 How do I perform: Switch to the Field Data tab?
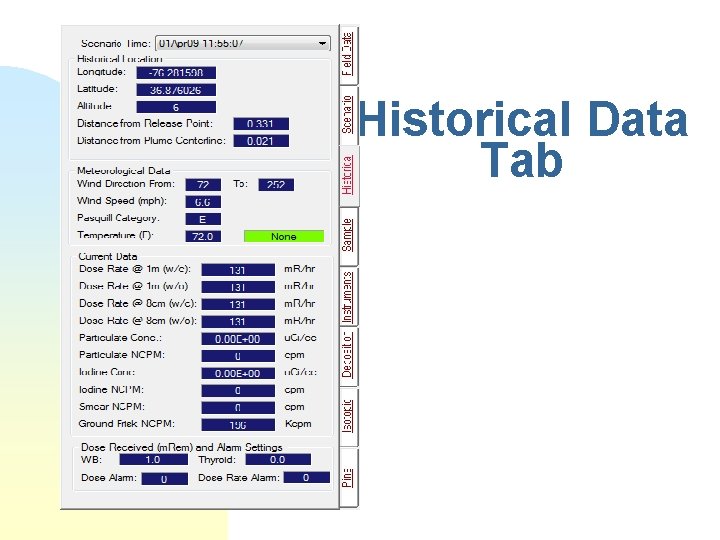348,55
